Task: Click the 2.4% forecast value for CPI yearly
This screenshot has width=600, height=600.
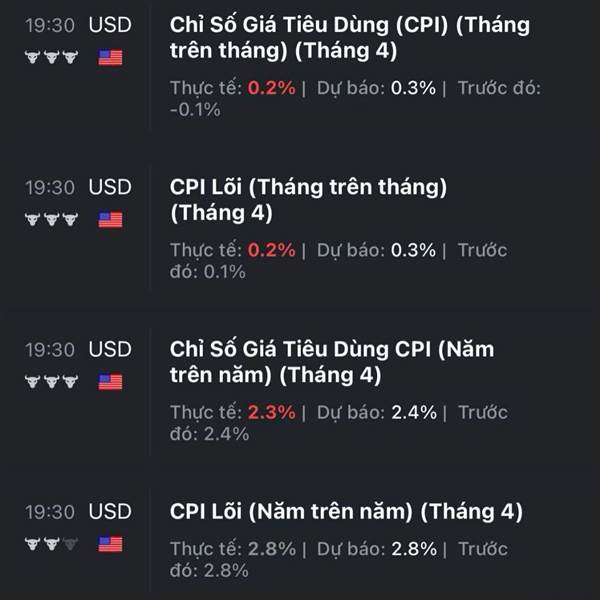Action: point(414,412)
